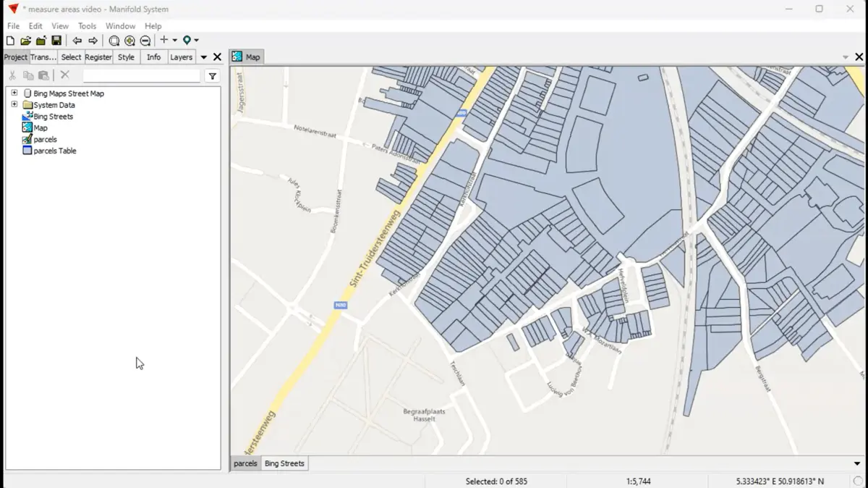The height and width of the screenshot is (488, 868).
Task: Switch to the Layers pane tab
Action: click(182, 57)
